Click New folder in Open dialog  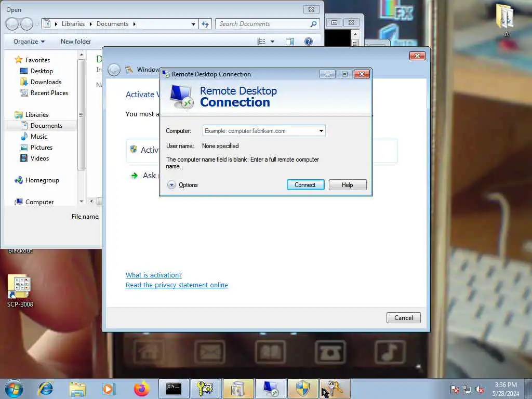point(76,42)
